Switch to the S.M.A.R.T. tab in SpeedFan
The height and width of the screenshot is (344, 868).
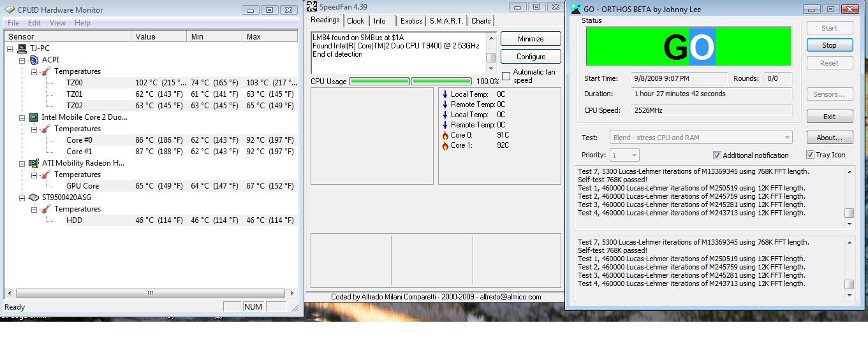(446, 21)
